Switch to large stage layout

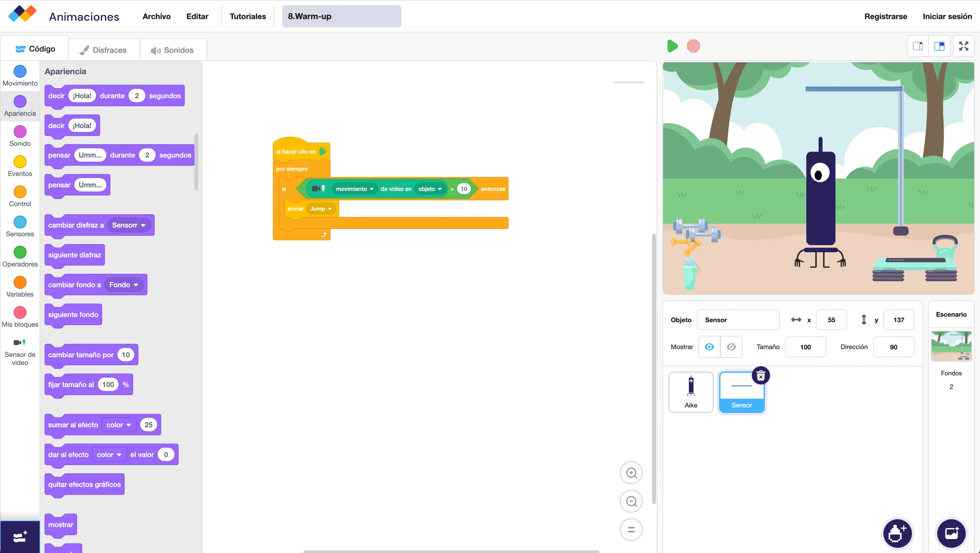[939, 46]
